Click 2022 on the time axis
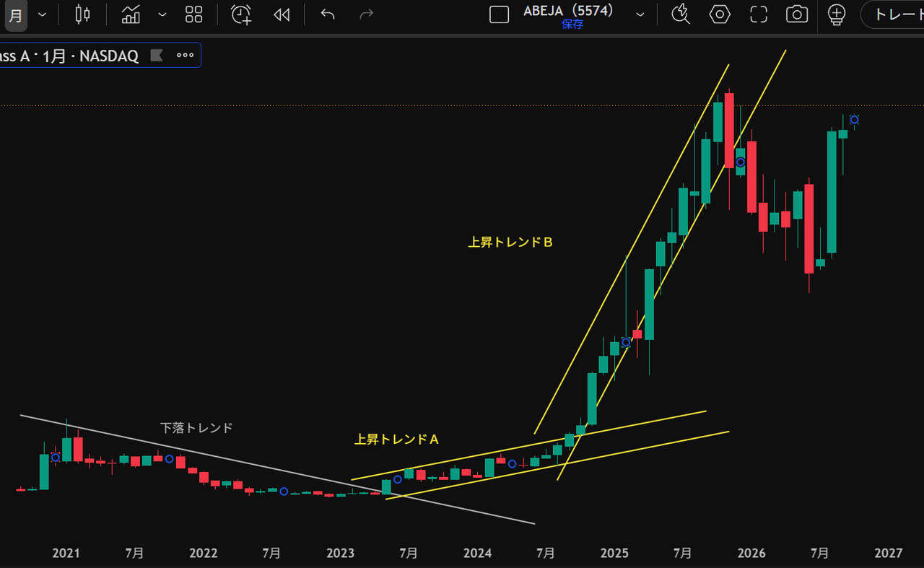 click(x=203, y=553)
